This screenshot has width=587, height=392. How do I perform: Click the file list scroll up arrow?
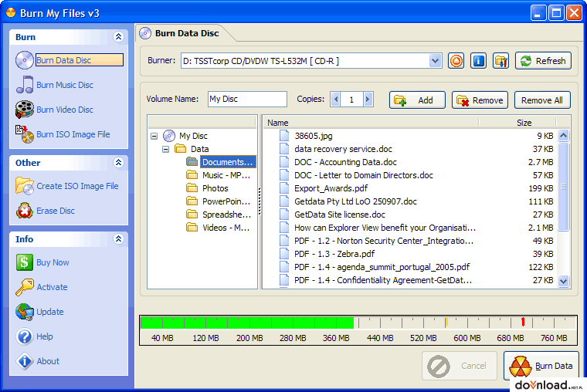[x=563, y=135]
